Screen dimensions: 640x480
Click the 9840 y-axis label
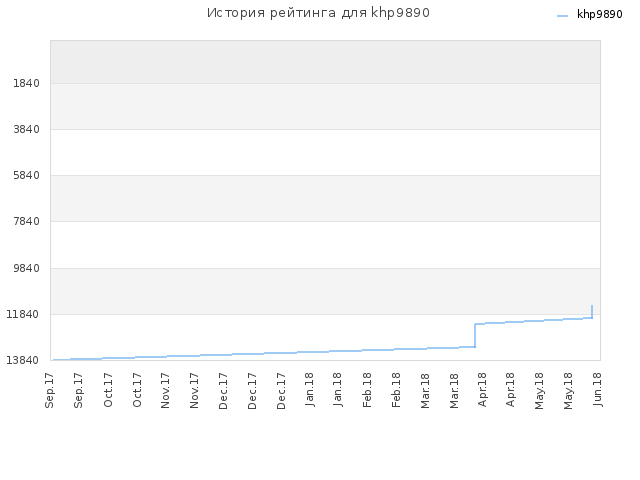coord(27,268)
